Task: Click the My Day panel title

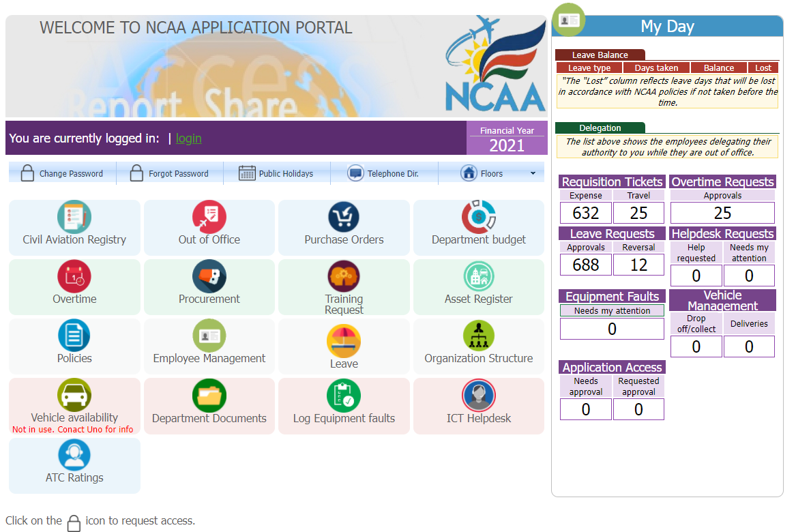Action: 667,27
